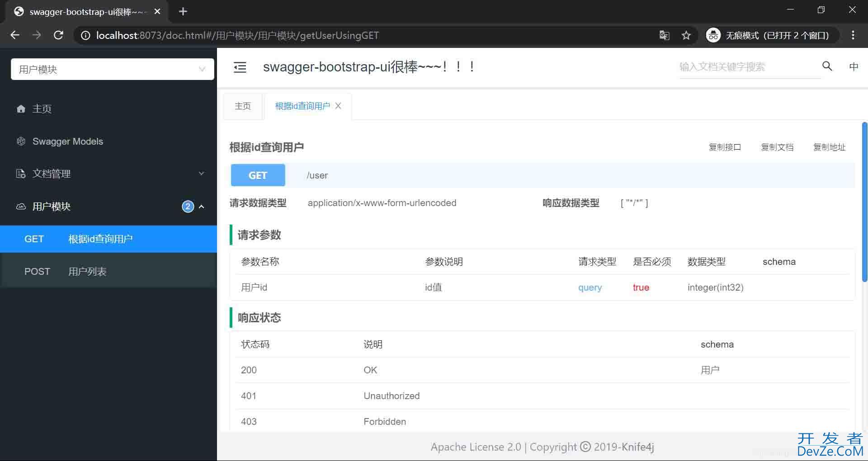Click application/x-www-form-urlencoded value
The width and height of the screenshot is (868, 461).
pos(382,203)
